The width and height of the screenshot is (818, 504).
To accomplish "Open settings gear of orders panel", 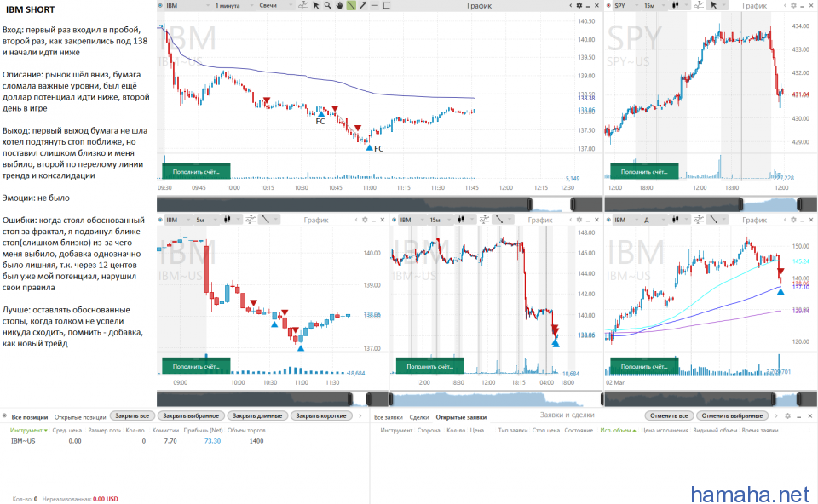I will pyautogui.click(x=787, y=416).
